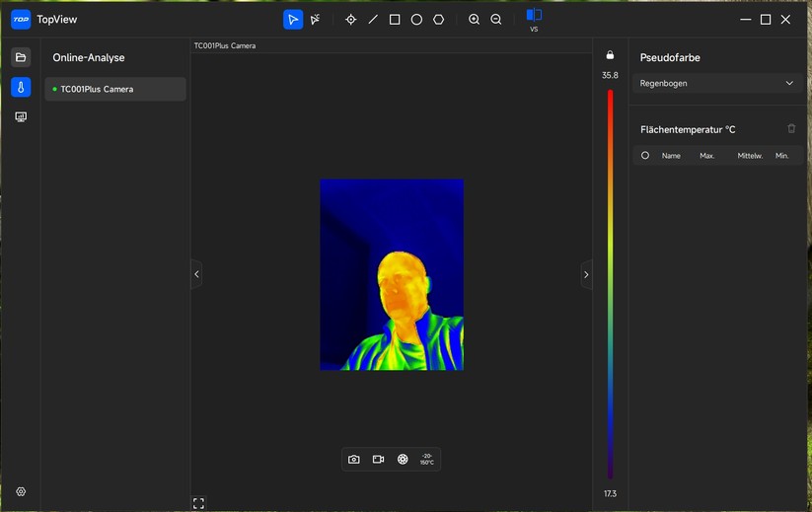Open settings gear in sidebar
The width and height of the screenshot is (812, 512).
click(x=21, y=492)
